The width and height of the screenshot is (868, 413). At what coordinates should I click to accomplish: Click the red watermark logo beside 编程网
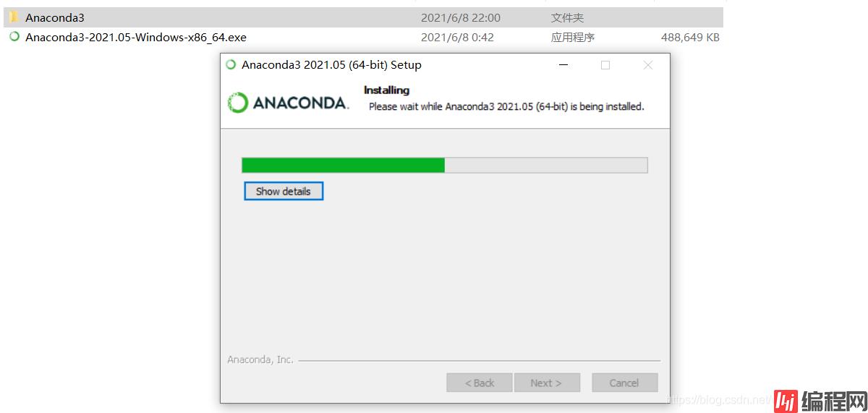(785, 399)
